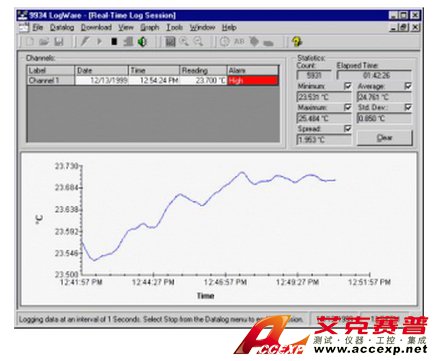Click the black Stop logging toolbar icon
Screen dimensions: 435x361
[x=114, y=42]
